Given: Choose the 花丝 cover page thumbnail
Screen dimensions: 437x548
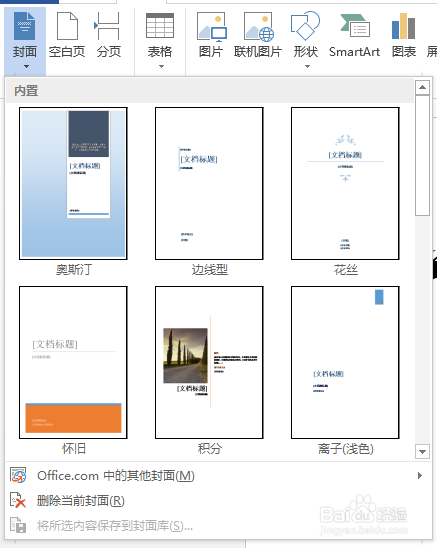Looking at the screenshot, I should coord(345,183).
